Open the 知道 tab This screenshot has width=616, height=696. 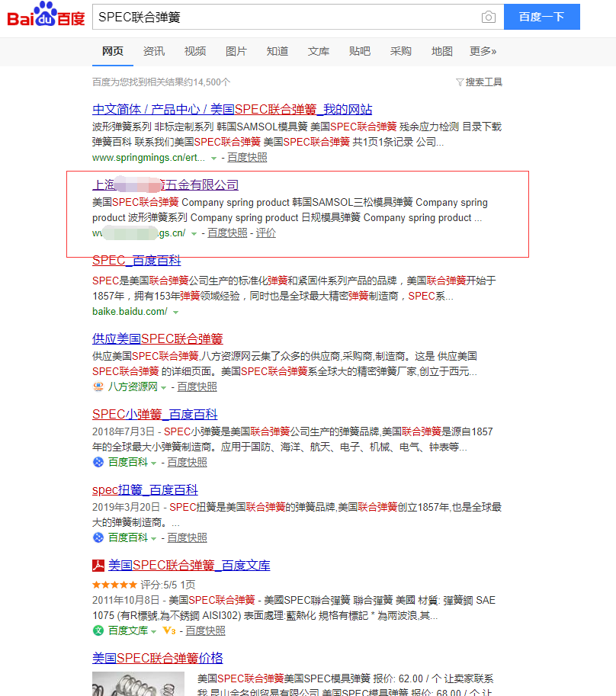tap(278, 52)
